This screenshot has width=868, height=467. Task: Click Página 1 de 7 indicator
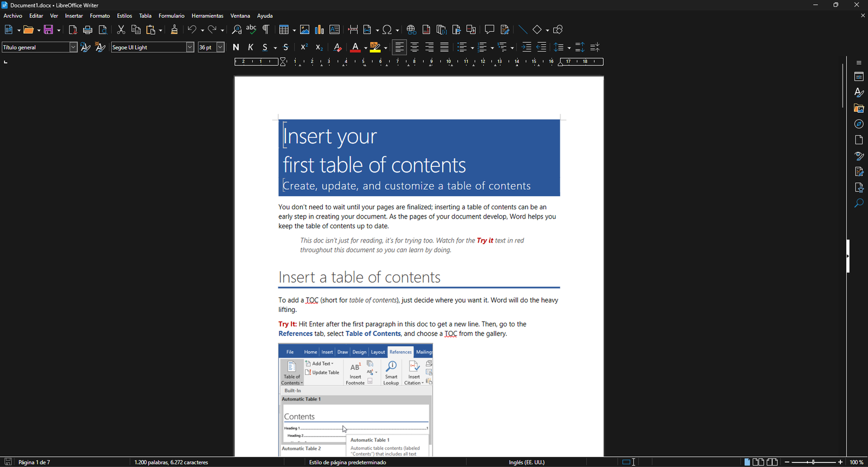pyautogui.click(x=35, y=463)
